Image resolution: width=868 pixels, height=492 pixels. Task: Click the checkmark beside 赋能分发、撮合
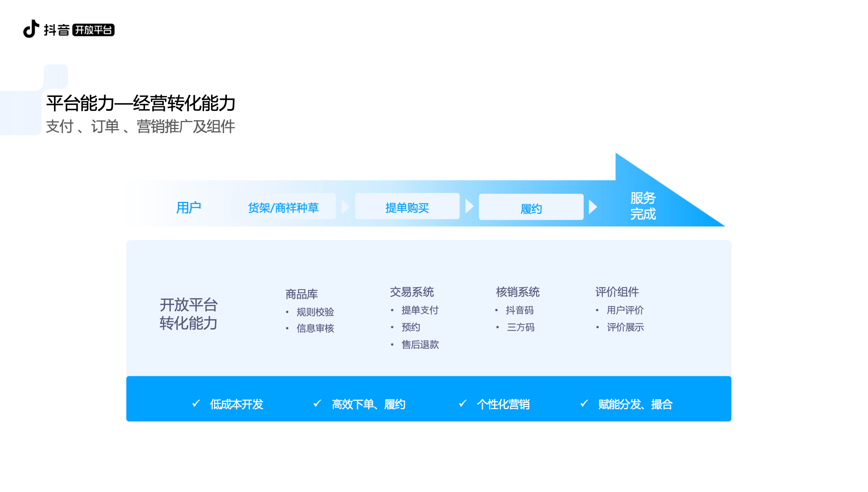(584, 404)
